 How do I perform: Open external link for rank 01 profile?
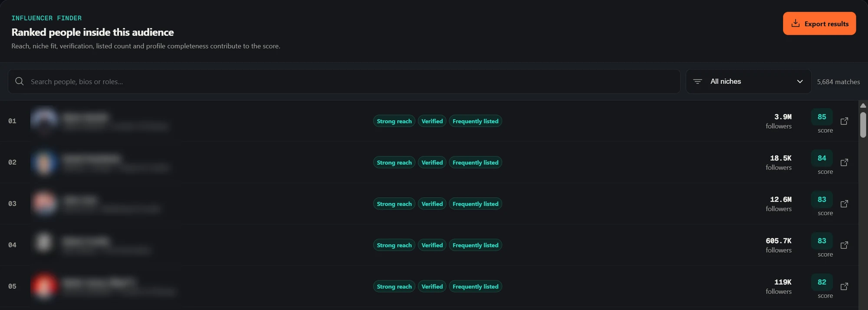coord(844,121)
